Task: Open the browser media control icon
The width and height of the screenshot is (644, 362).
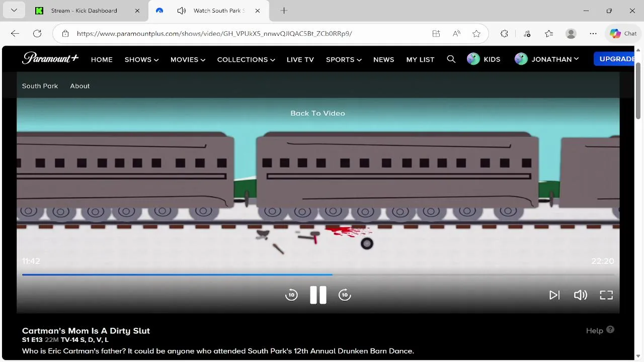Action: click(527, 34)
